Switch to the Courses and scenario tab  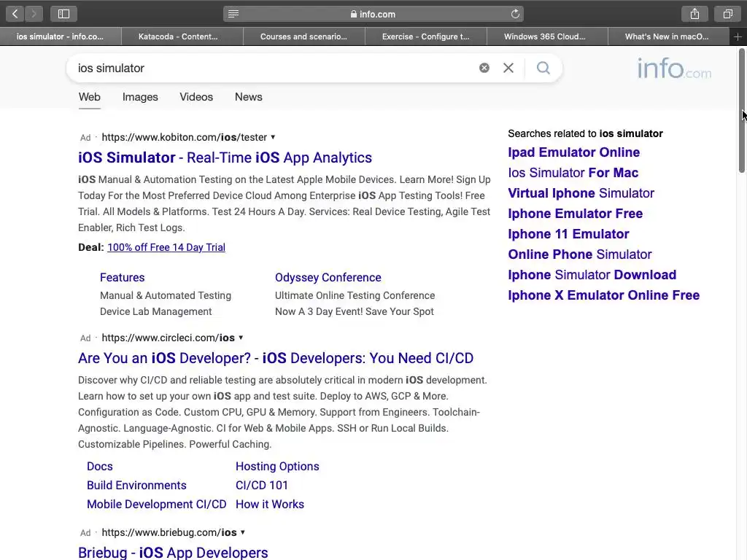(x=304, y=36)
